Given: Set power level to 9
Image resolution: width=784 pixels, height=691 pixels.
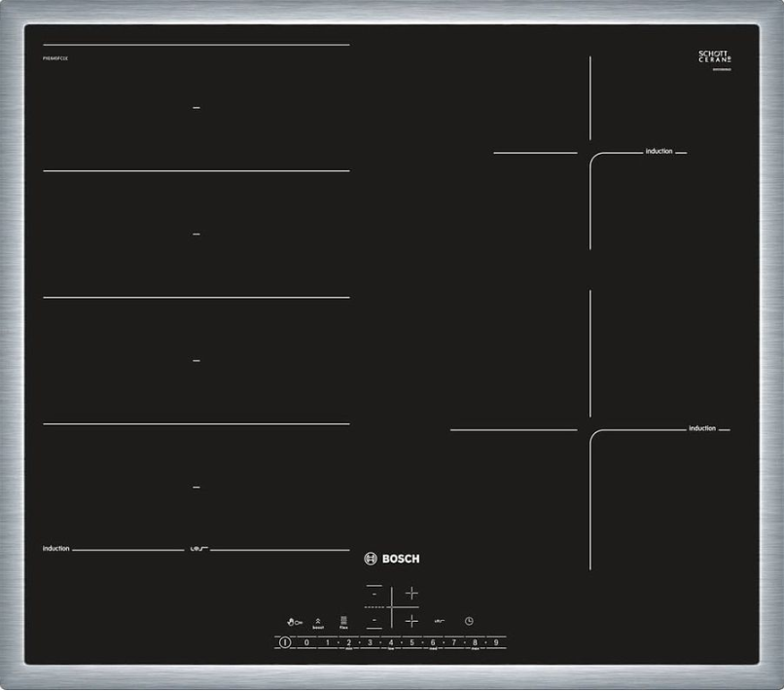Looking at the screenshot, I should click(x=495, y=642).
